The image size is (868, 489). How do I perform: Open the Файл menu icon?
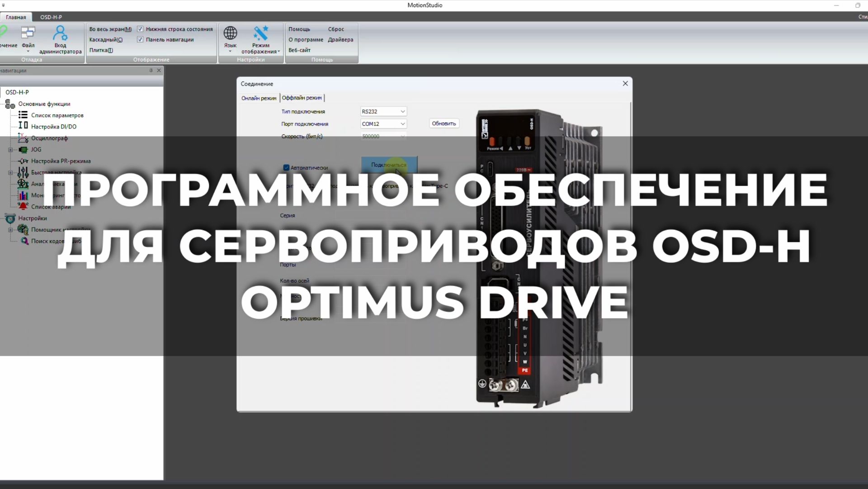pos(28,33)
